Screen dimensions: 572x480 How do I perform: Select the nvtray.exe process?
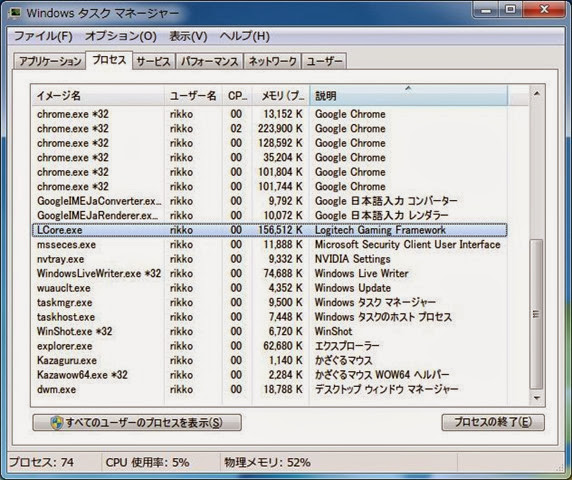click(x=270, y=259)
